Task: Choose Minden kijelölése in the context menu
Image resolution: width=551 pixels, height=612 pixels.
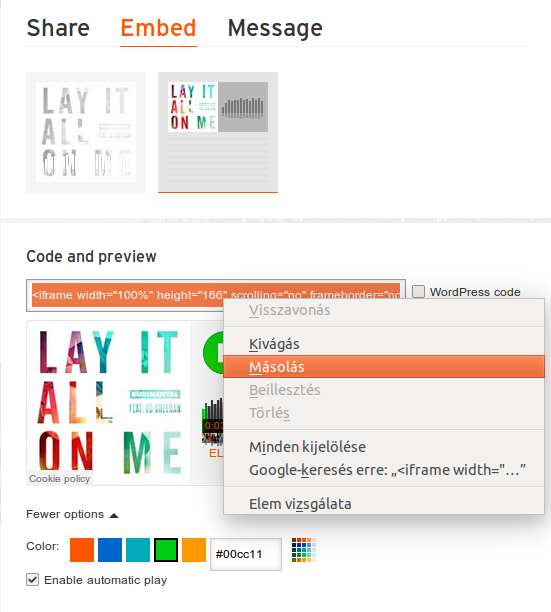Action: [384, 447]
